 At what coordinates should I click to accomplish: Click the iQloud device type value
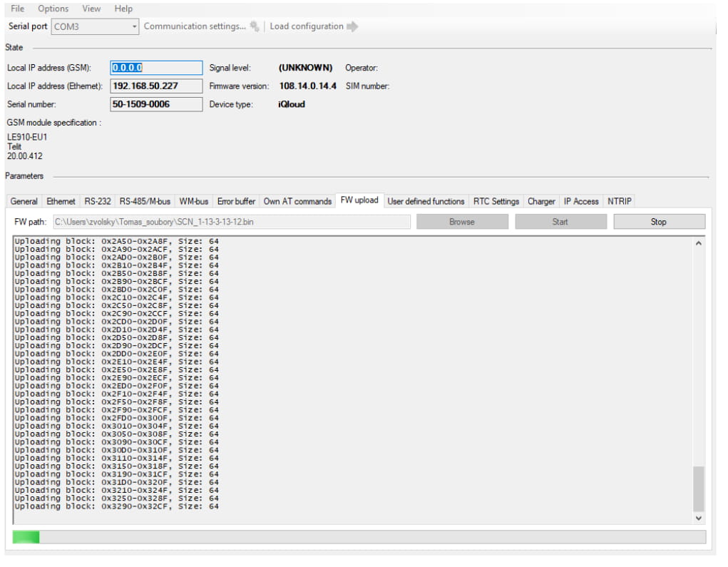[292, 104]
